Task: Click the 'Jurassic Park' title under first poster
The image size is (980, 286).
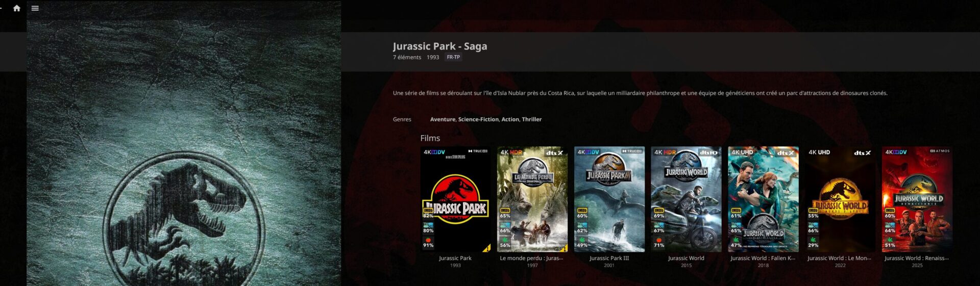Action: pyautogui.click(x=455, y=258)
